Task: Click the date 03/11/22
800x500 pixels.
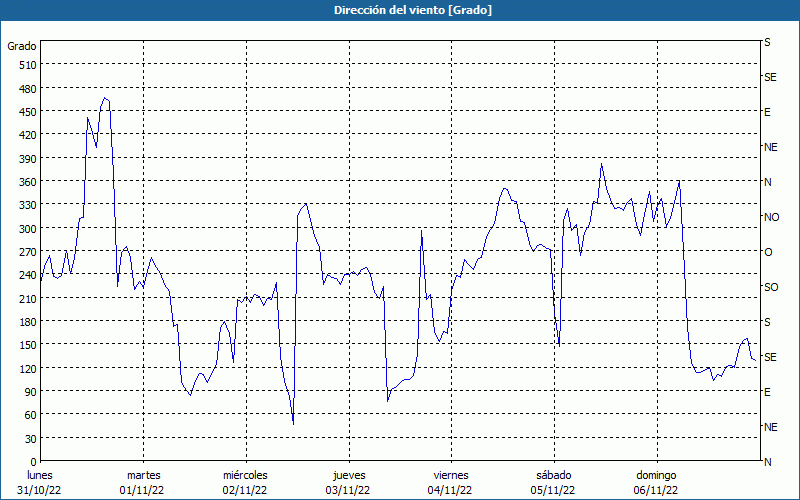Action: [x=348, y=490]
